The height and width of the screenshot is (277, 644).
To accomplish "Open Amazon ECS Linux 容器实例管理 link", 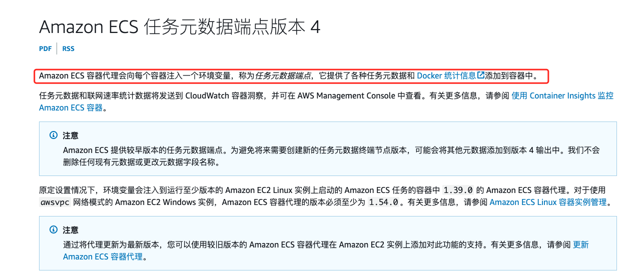I will (548, 202).
